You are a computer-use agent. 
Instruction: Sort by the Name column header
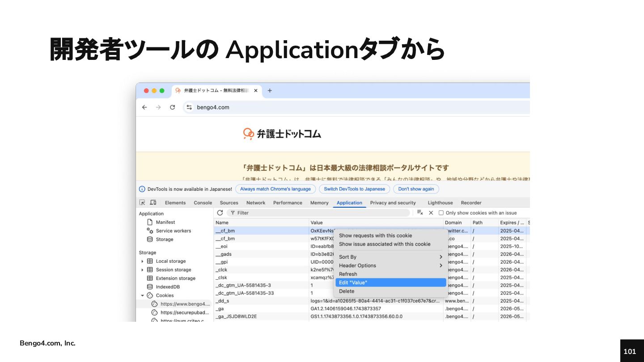coord(261,223)
